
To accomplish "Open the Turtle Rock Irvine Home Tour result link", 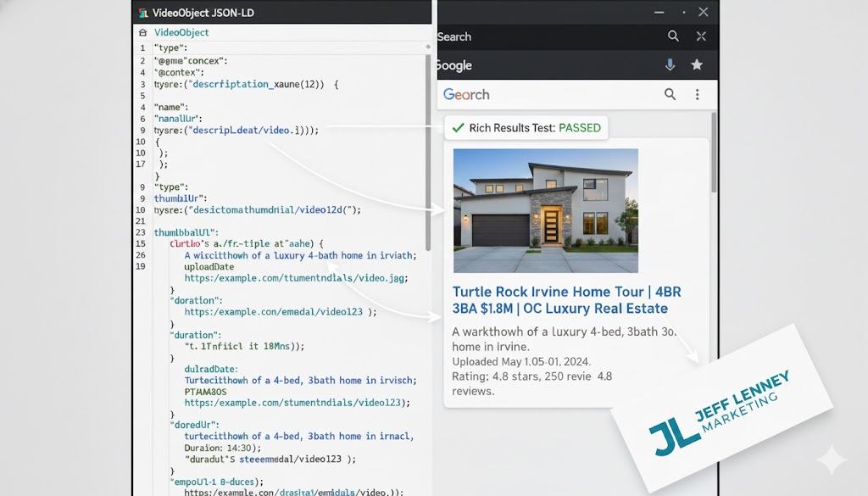I will coord(568,300).
